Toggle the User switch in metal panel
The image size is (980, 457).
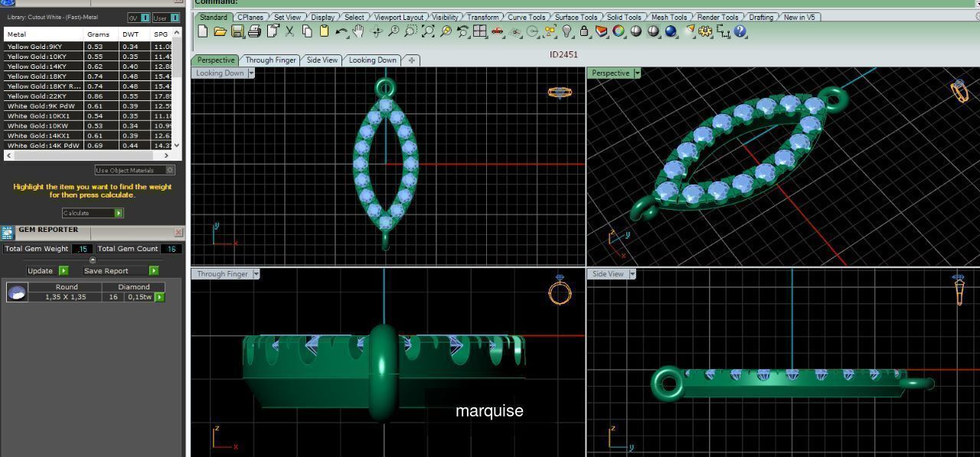(165, 18)
